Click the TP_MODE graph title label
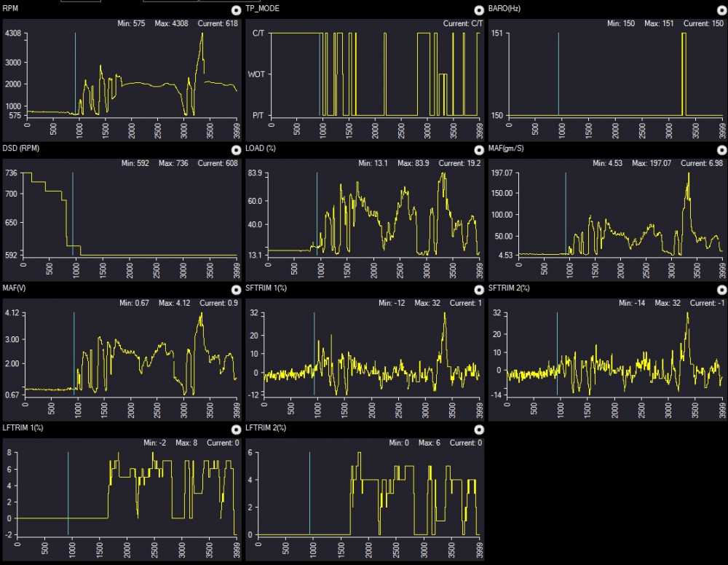This screenshot has width=728, height=565. [x=264, y=9]
